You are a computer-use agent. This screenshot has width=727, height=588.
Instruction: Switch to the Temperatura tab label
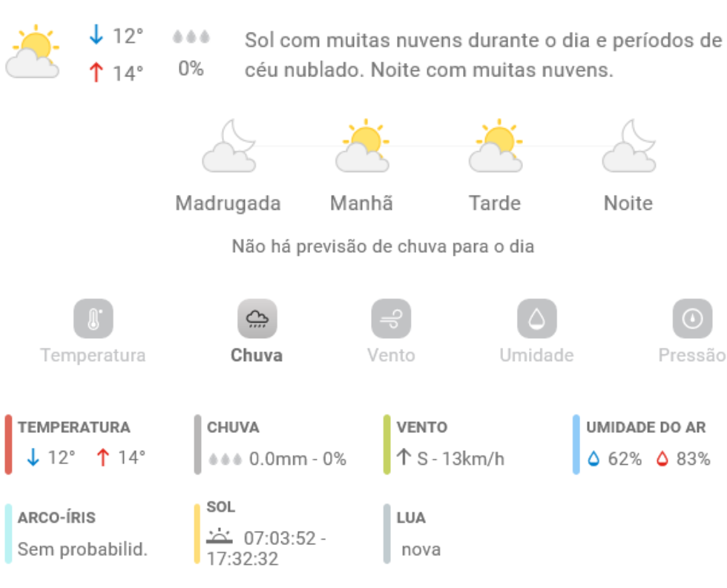coord(93,355)
